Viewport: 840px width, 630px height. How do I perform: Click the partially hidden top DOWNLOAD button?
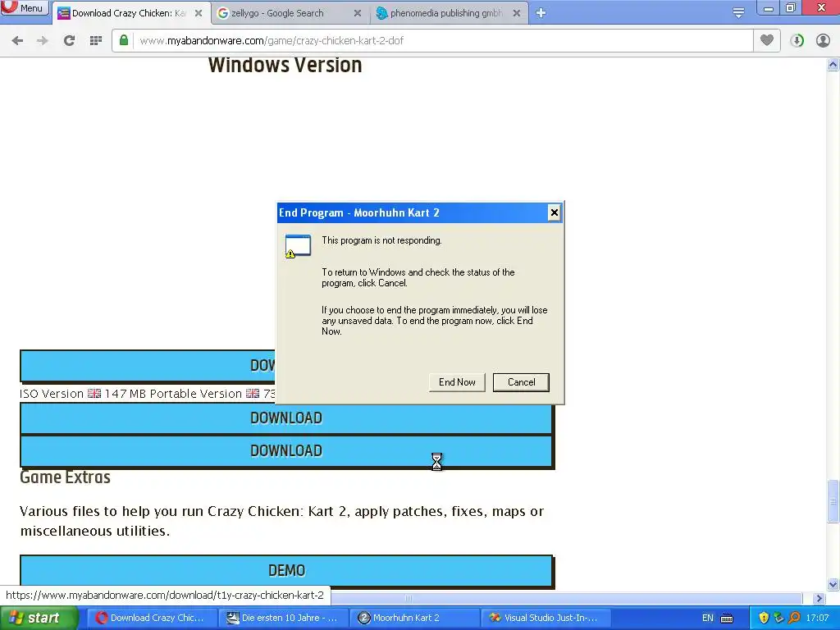point(148,365)
